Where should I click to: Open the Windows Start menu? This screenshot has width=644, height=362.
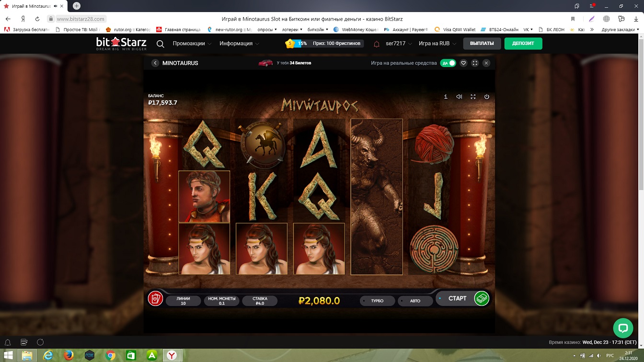(x=8, y=355)
